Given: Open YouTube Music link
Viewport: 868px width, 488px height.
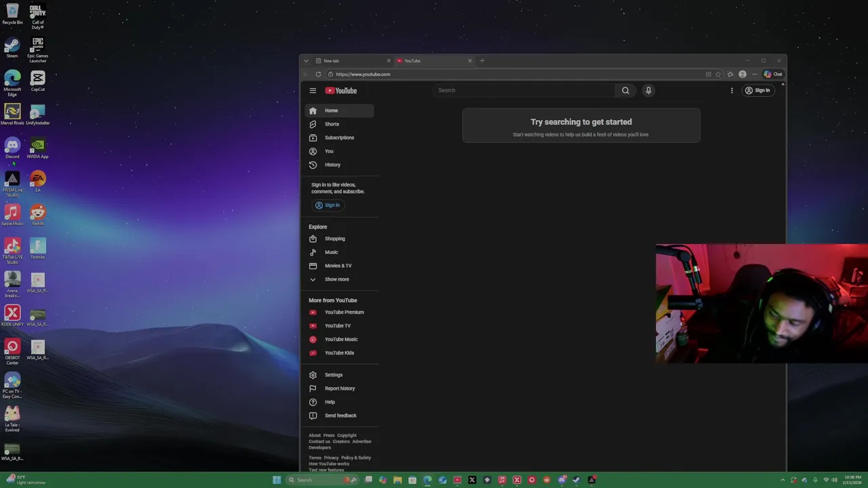Looking at the screenshot, I should point(339,340).
